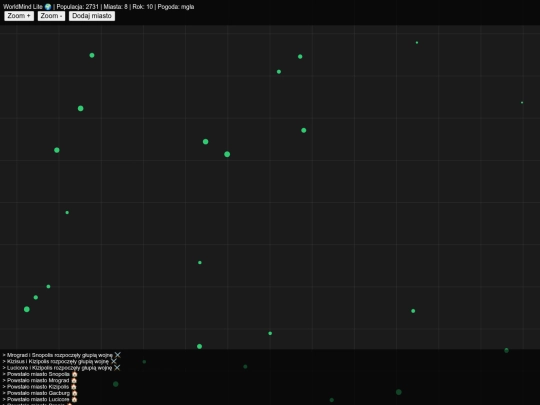Click the tiny city dot at the far right map edge
Image resolution: width=540 pixels, height=405 pixels.
pyautogui.click(x=522, y=103)
